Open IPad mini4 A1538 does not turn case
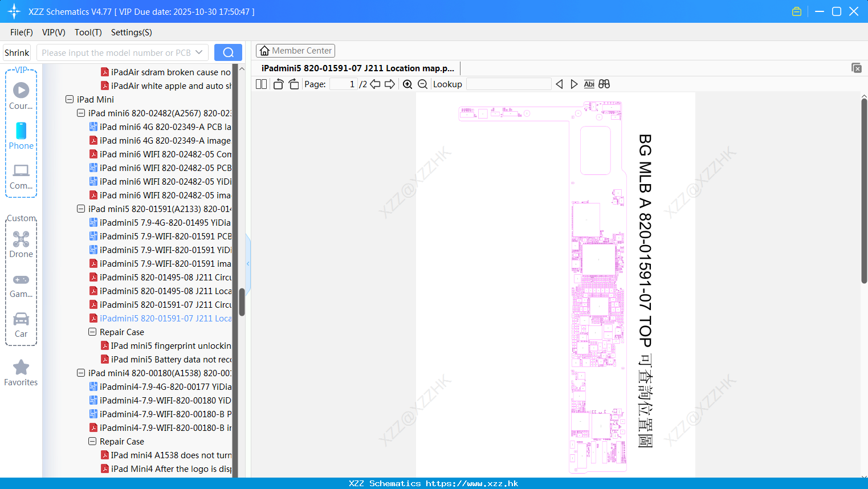Image resolution: width=868 pixels, height=489 pixels. coord(166,455)
